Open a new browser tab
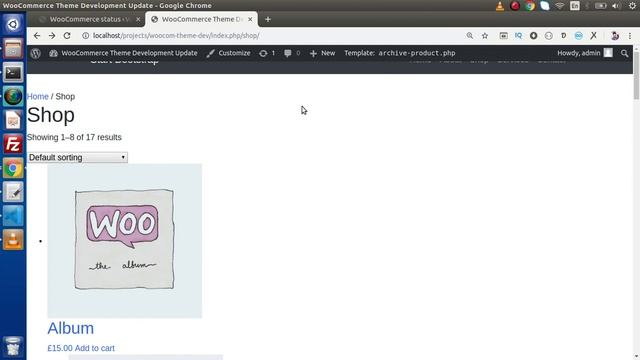 (268, 19)
